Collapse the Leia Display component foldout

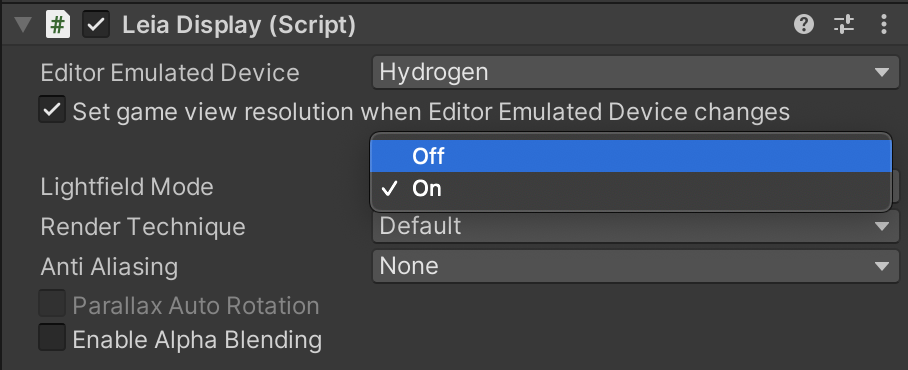point(23,25)
